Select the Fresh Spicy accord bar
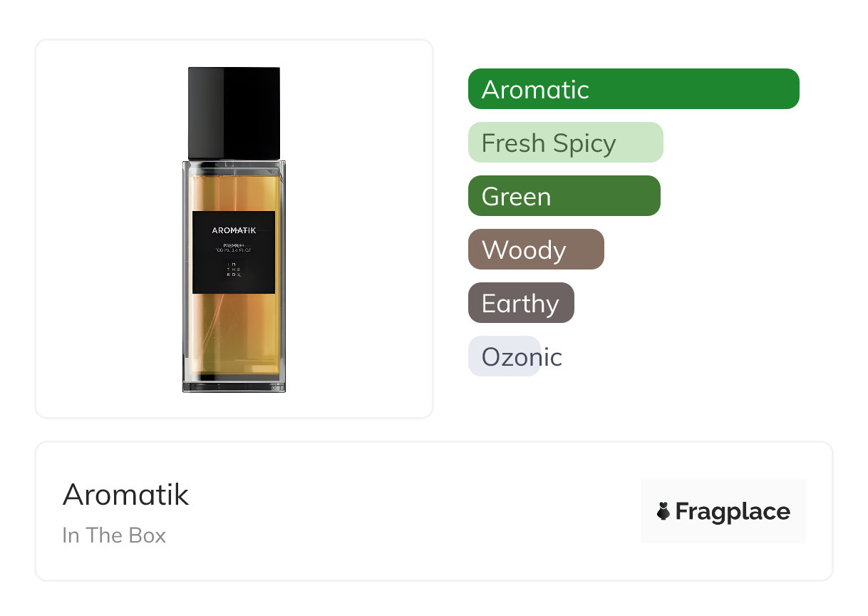The height and width of the screenshot is (616, 868). click(x=566, y=143)
